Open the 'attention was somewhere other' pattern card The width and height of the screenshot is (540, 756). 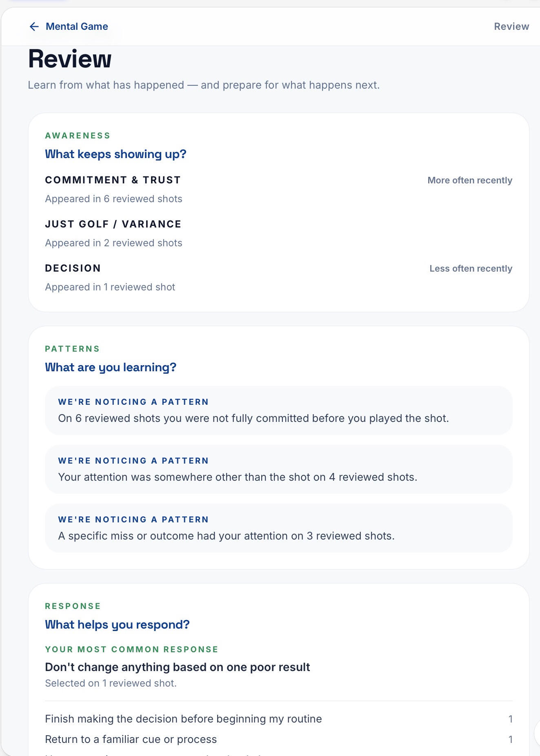click(x=278, y=469)
